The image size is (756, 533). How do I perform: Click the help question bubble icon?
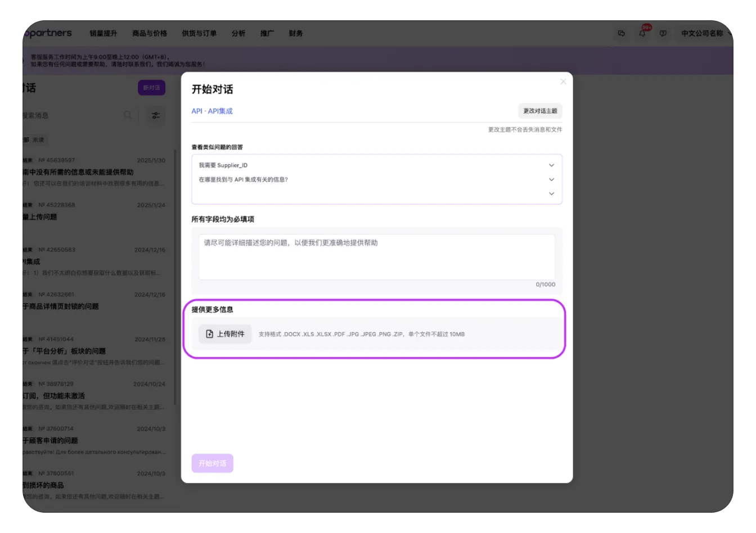click(x=663, y=34)
